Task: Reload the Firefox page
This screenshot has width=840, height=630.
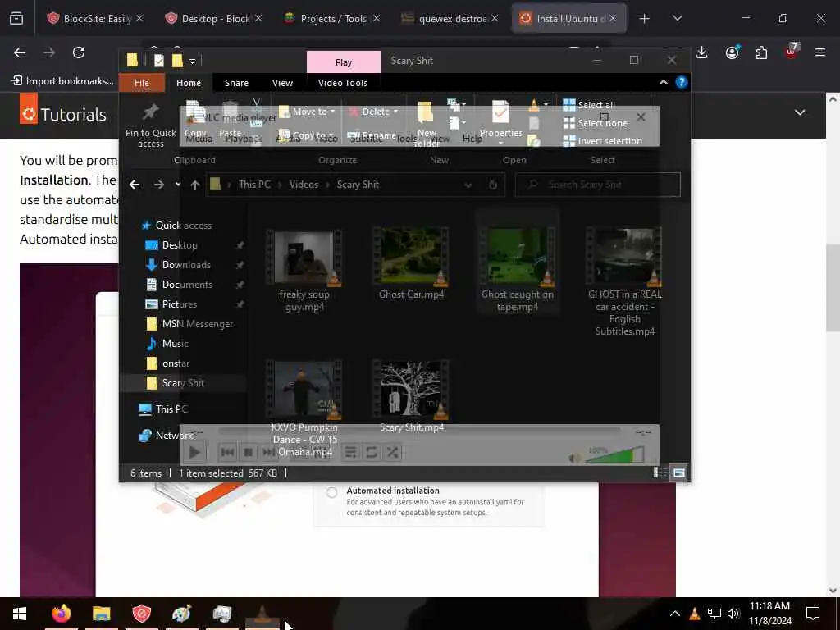Action: 79,52
